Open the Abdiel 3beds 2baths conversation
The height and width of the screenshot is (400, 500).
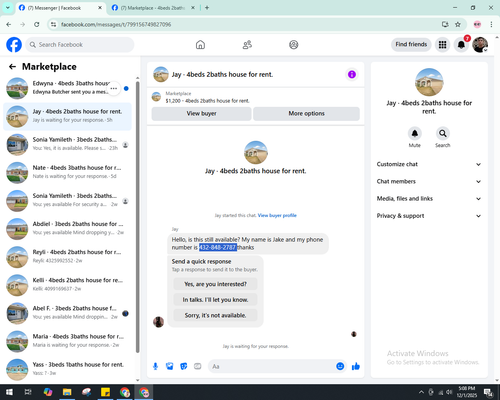68,229
